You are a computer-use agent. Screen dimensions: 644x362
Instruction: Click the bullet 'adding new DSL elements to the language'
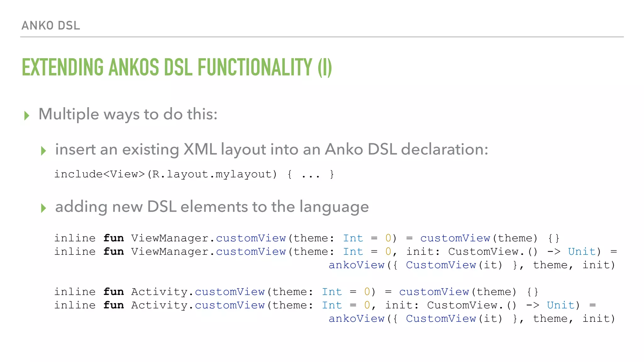[212, 207]
